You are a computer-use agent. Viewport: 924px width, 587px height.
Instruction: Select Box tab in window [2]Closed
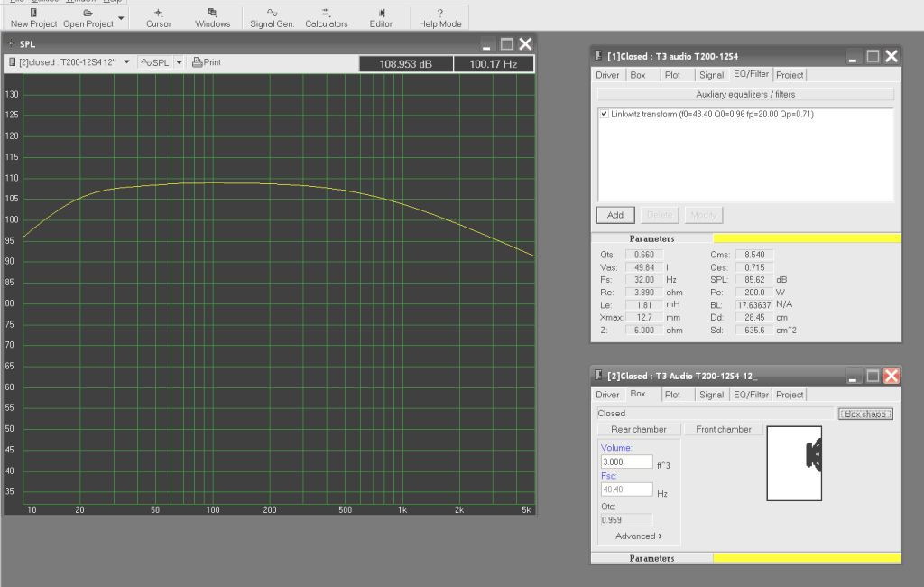(638, 394)
